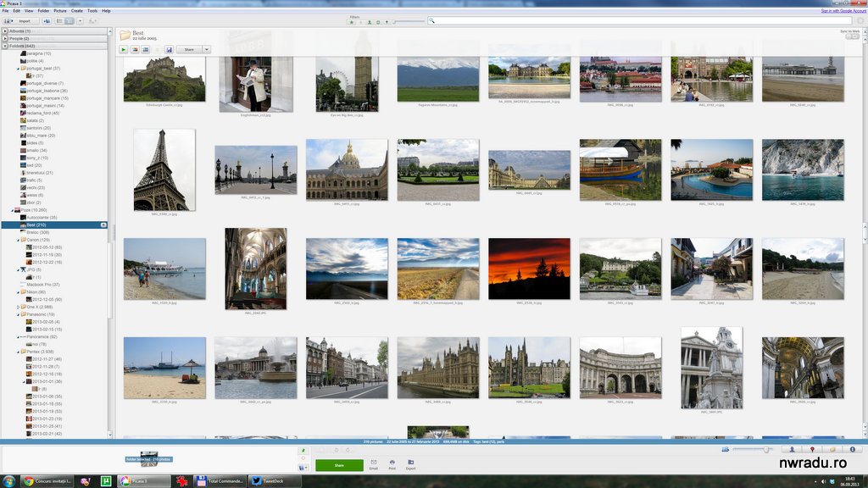868x488 pixels.
Task: Click the search input field
Action: tap(640, 20)
